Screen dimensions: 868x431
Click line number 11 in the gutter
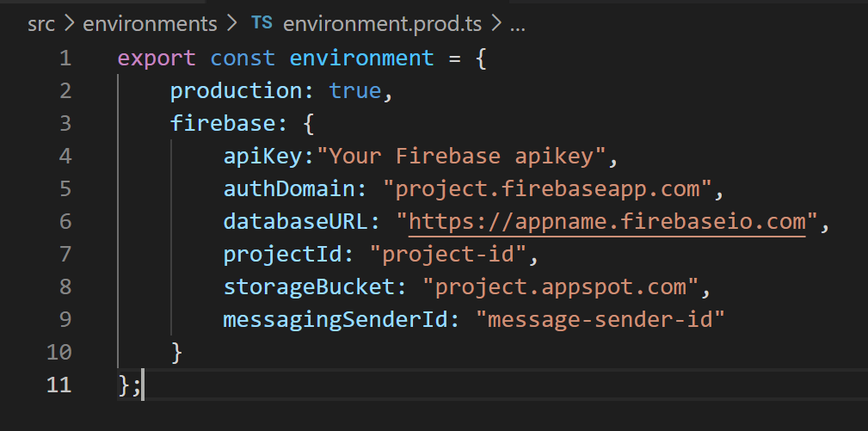(59, 385)
